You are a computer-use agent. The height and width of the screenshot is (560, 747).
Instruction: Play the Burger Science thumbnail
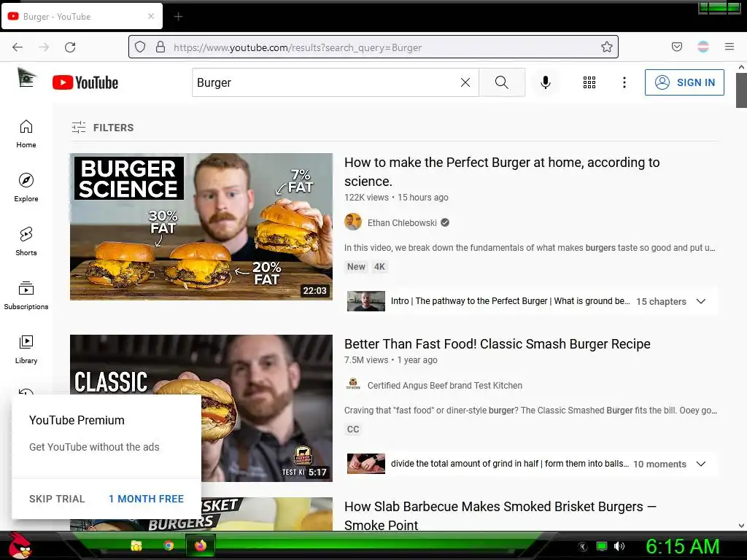pos(201,227)
